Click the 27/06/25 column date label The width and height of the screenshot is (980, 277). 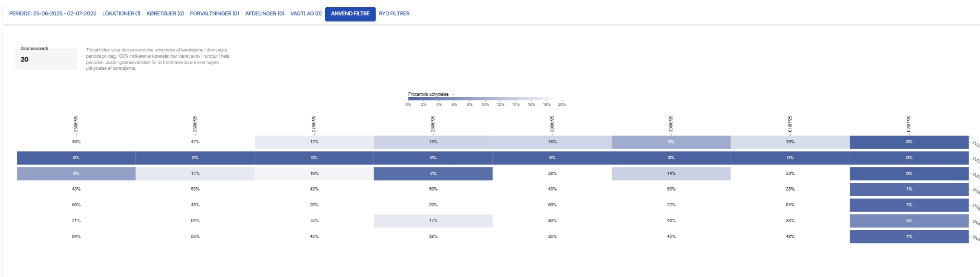coord(314,124)
